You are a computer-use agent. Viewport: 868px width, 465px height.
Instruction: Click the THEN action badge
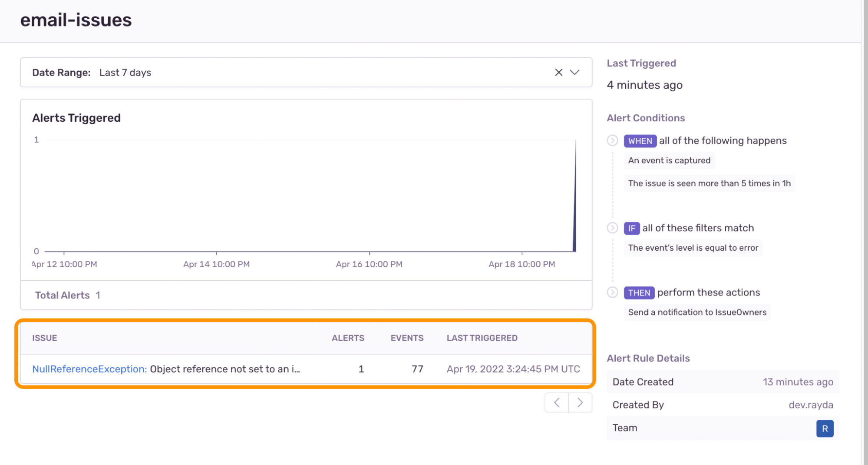[639, 293]
